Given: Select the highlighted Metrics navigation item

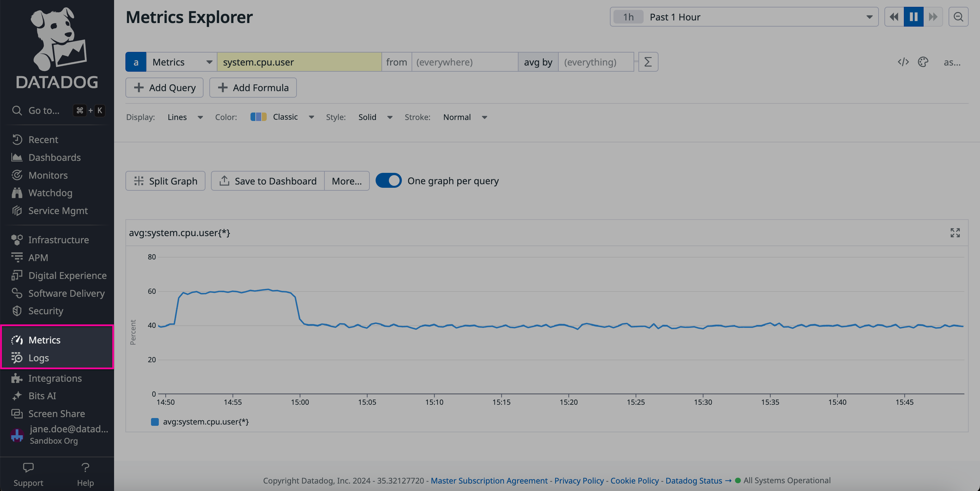Looking at the screenshot, I should pos(44,340).
